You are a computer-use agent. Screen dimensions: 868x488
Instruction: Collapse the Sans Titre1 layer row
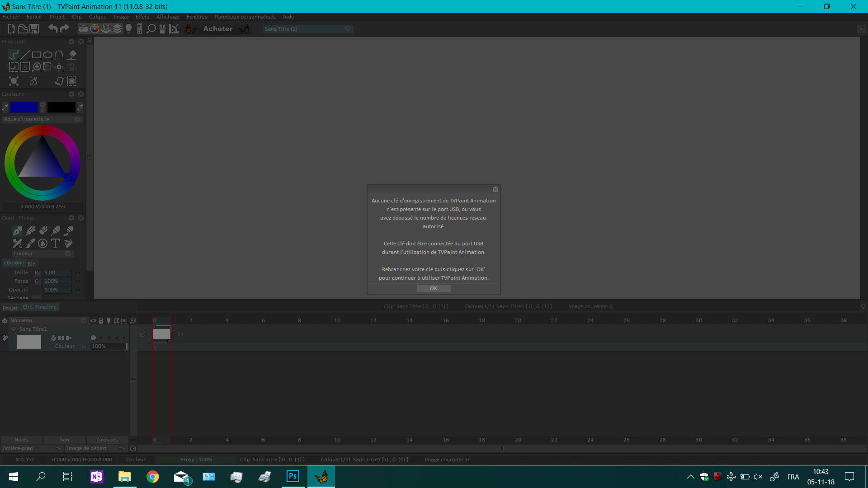pos(14,329)
